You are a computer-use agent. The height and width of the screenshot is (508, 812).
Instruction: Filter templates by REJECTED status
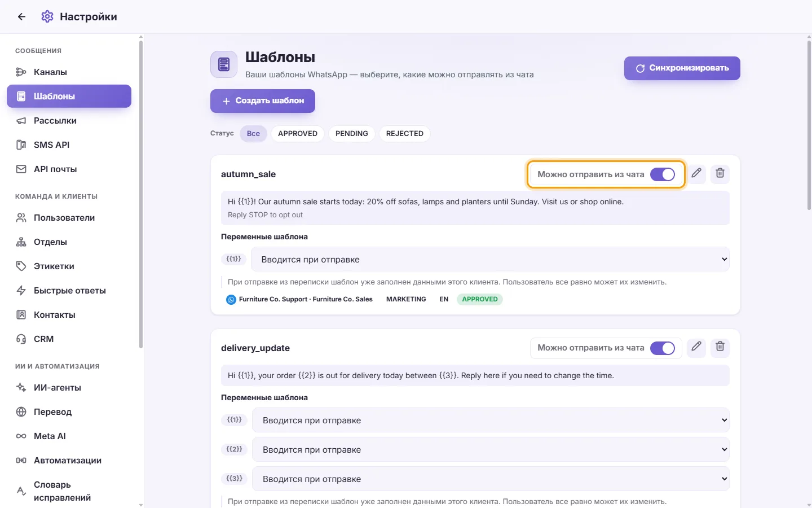tap(405, 134)
